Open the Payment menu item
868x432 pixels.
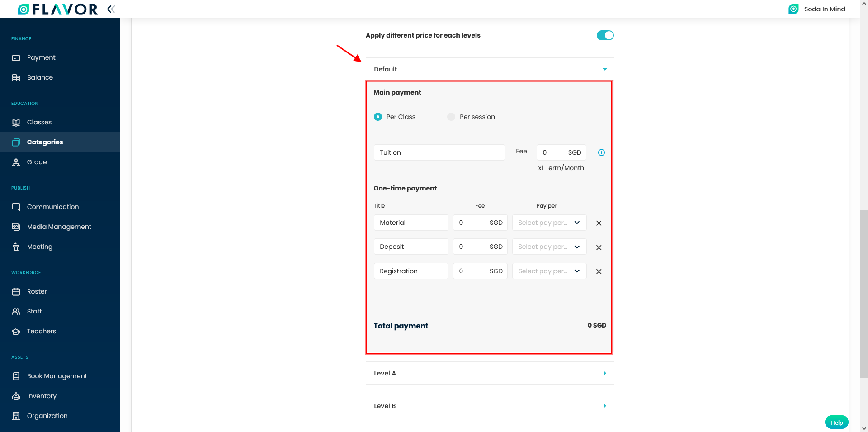pyautogui.click(x=41, y=57)
